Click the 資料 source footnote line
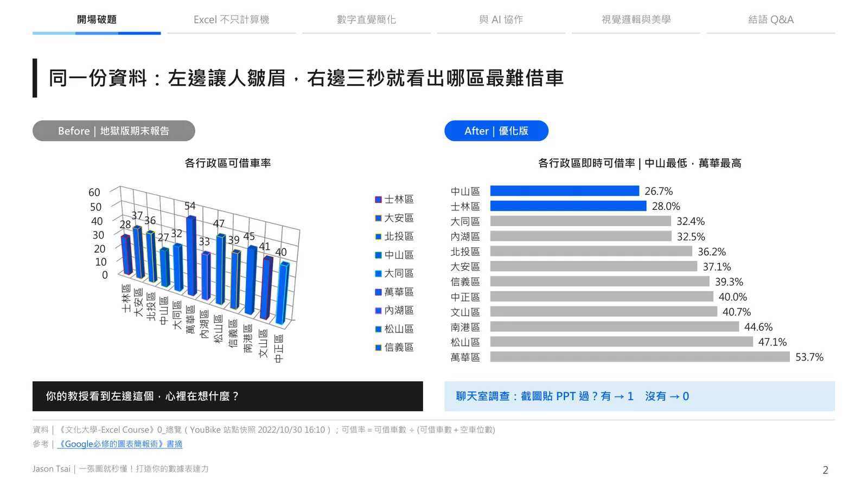Viewport: 868px width, 488px height. point(264,430)
